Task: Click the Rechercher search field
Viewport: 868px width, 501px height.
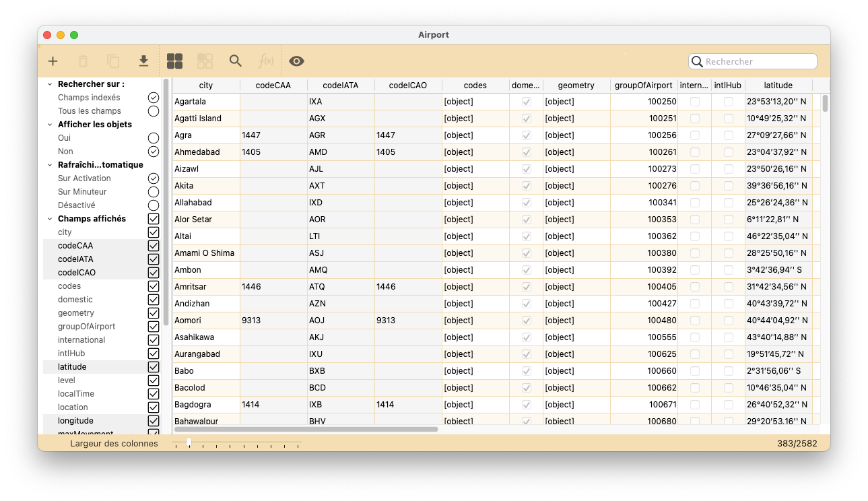Action: (753, 61)
